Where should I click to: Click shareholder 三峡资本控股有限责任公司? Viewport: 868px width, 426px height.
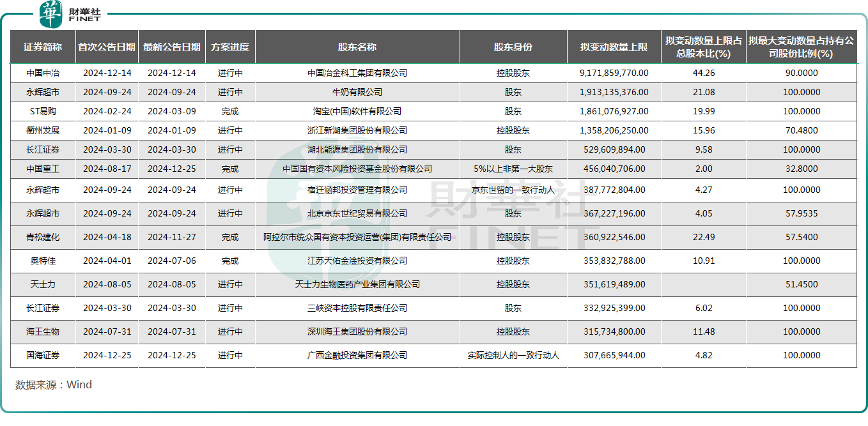[357, 308]
